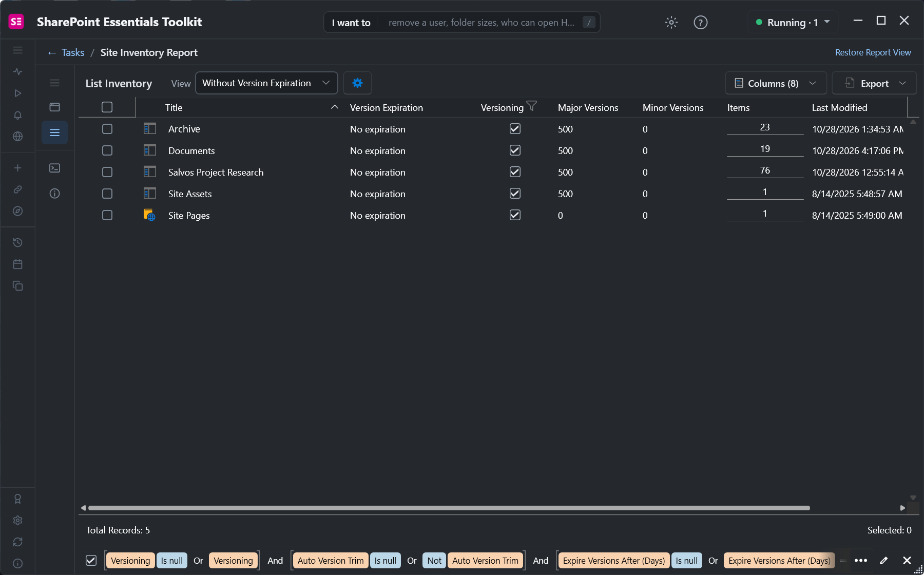Check the Site Pages row checkbox
Screen dimensions: 924x575
[107, 215]
